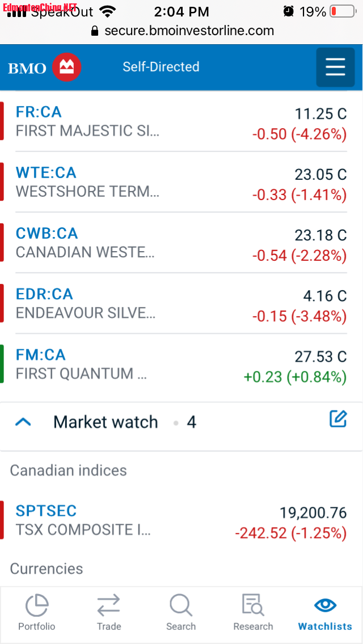Open the SPTSEC TSX Composite index
This screenshot has height=644, width=363.
[46, 511]
